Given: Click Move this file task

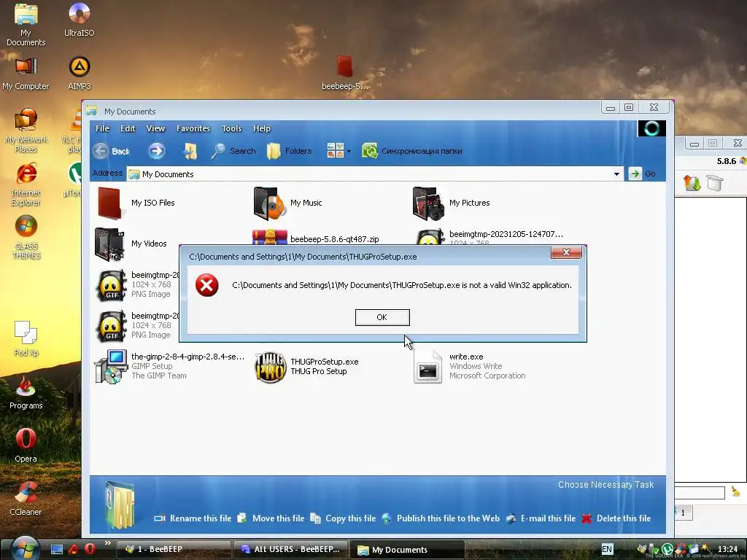Looking at the screenshot, I should (x=271, y=518).
